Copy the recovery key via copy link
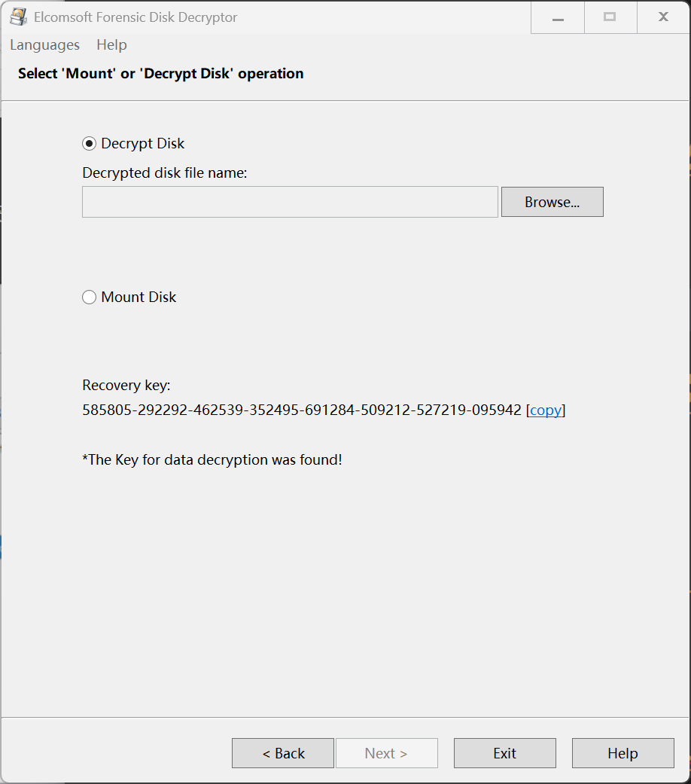Viewport: 691px width, 784px height. [x=546, y=410]
